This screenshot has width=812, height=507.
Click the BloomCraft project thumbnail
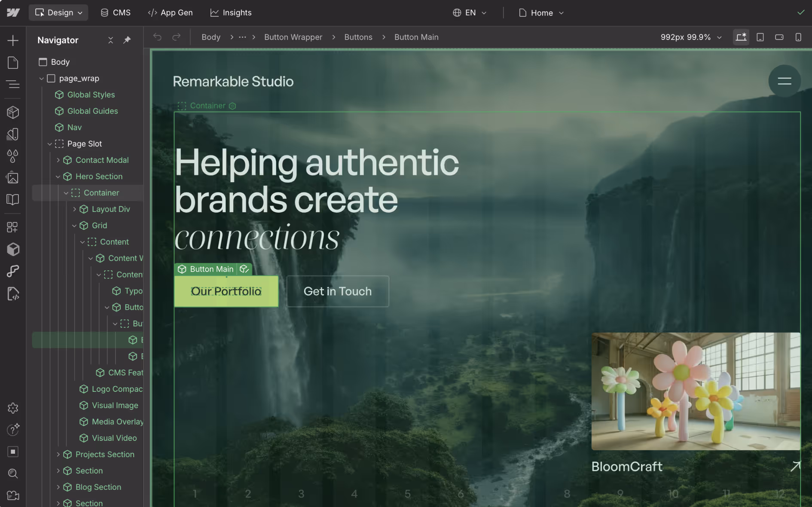(696, 391)
